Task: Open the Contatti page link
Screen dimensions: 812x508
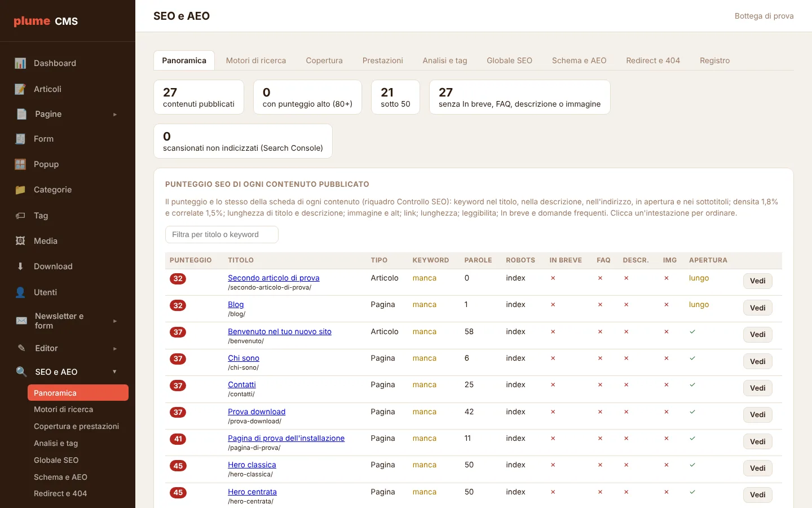Action: click(x=242, y=384)
